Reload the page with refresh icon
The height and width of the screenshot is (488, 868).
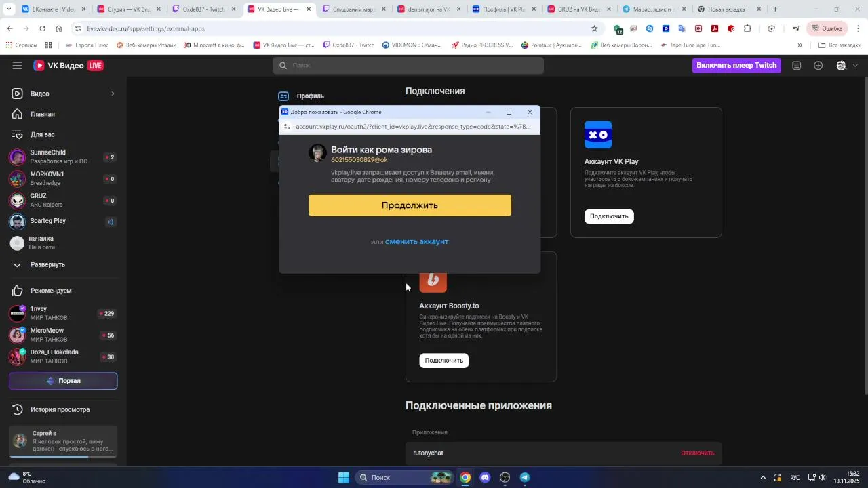(x=42, y=28)
